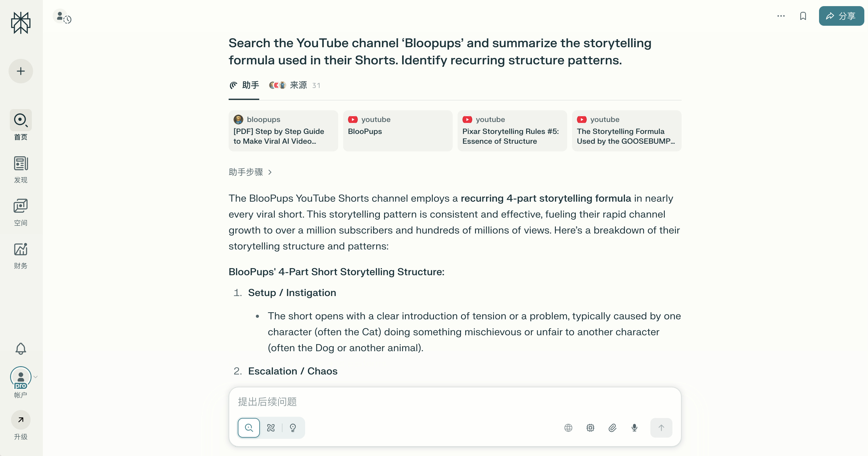Start voice input with the microphone icon
The height and width of the screenshot is (456, 868).
tap(634, 428)
